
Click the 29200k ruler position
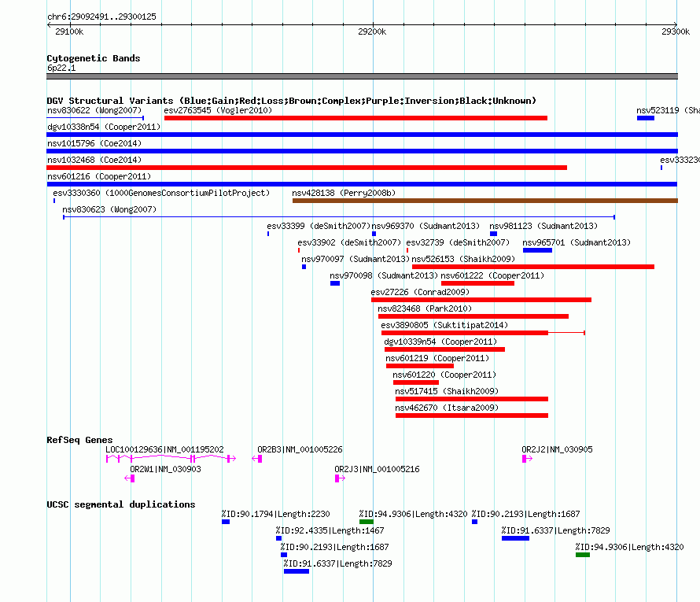tap(372, 31)
